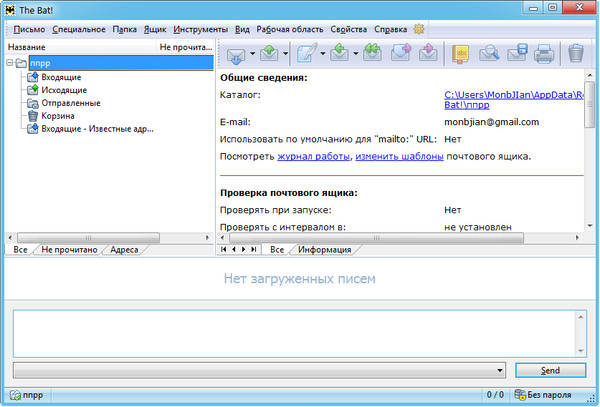Open the Инструменты menu
Image resolution: width=600 pixels, height=407 pixels.
[200, 28]
